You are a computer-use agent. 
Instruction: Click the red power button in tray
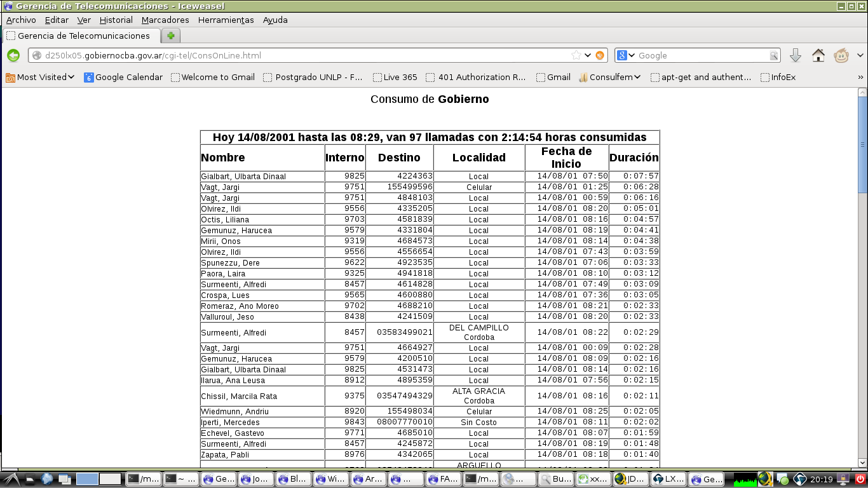(x=860, y=479)
